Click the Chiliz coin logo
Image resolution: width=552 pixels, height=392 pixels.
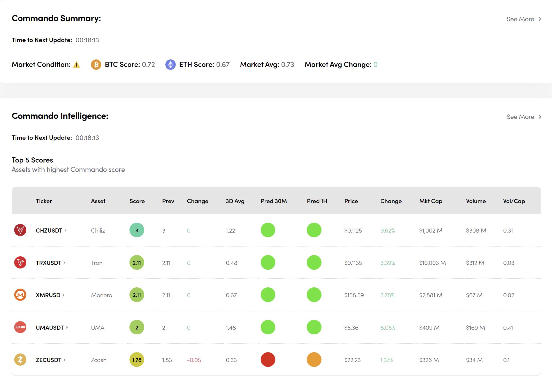[x=20, y=230]
